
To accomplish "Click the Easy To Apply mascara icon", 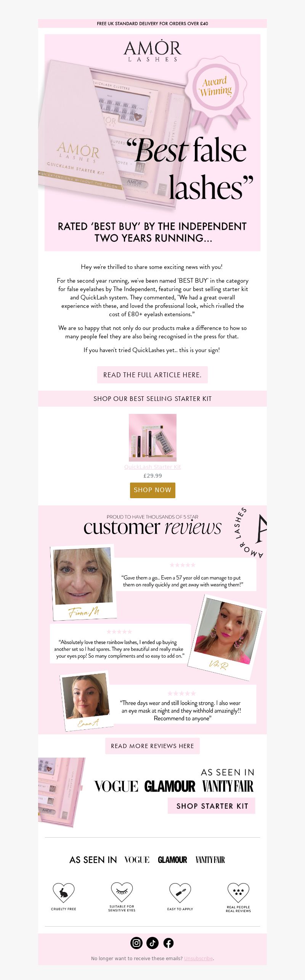I will point(180,892).
